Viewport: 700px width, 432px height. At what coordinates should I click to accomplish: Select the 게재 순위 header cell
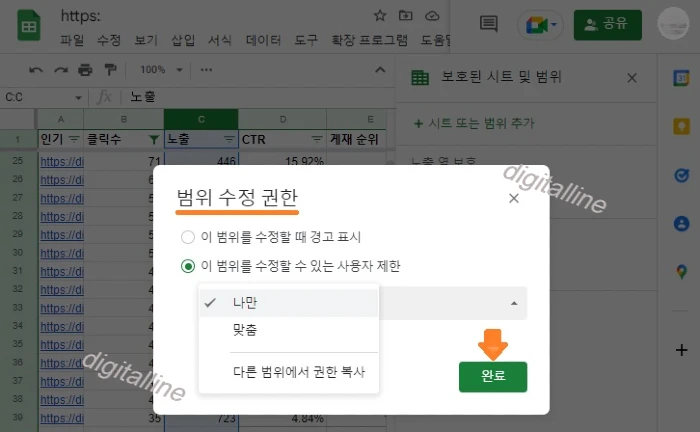click(x=356, y=139)
